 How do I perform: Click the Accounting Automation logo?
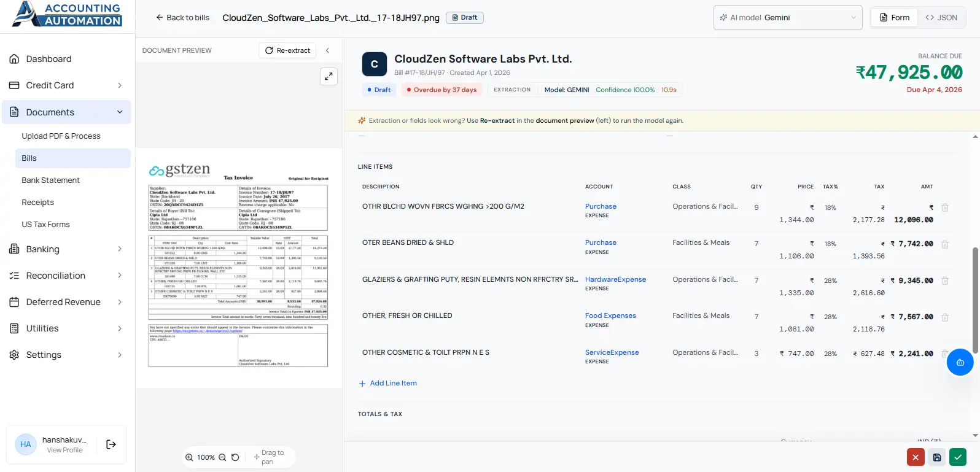[67, 15]
